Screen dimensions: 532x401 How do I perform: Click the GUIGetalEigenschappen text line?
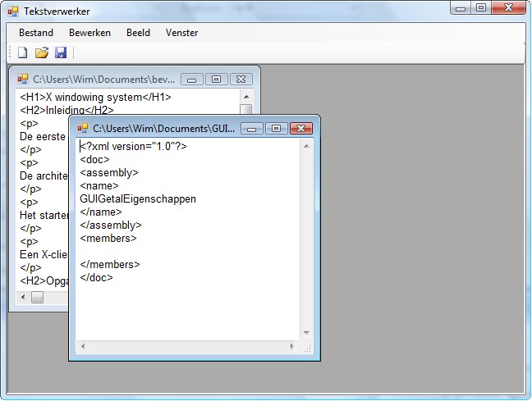click(138, 198)
